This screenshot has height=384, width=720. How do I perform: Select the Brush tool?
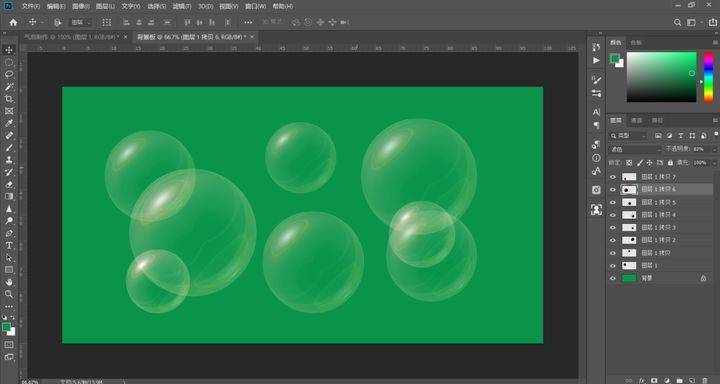[9, 148]
